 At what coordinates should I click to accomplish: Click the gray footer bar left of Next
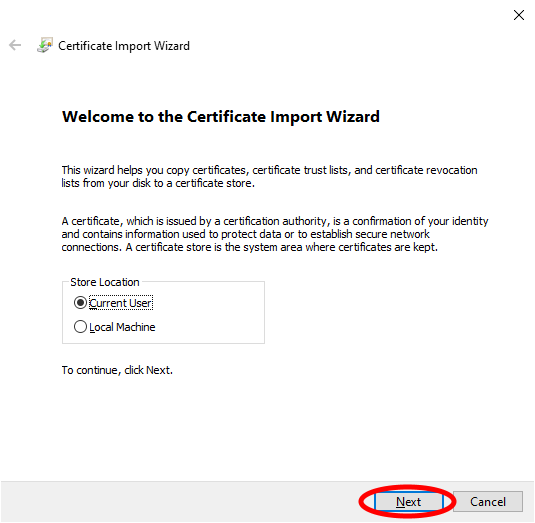(177, 502)
